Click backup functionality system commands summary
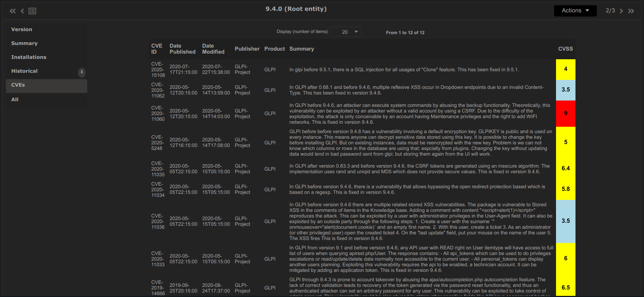 click(x=420, y=114)
